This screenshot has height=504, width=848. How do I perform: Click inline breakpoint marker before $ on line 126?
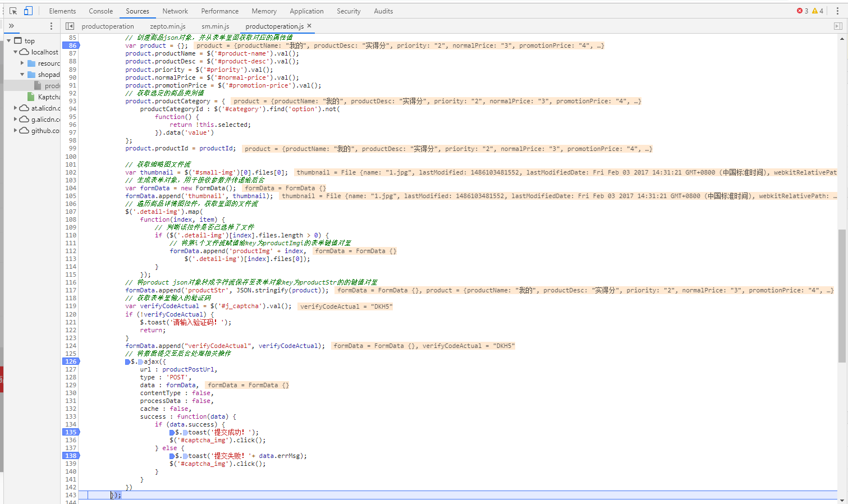(127, 362)
